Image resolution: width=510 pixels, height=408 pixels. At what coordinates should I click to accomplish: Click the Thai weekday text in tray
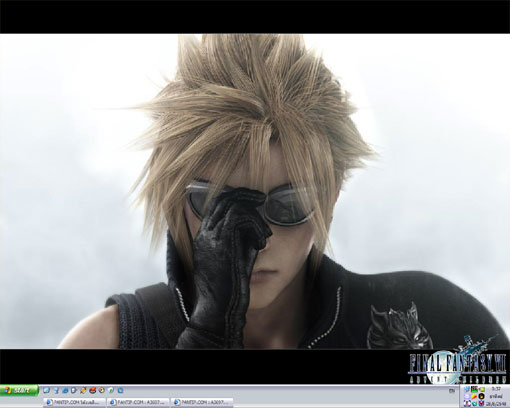tap(496, 396)
